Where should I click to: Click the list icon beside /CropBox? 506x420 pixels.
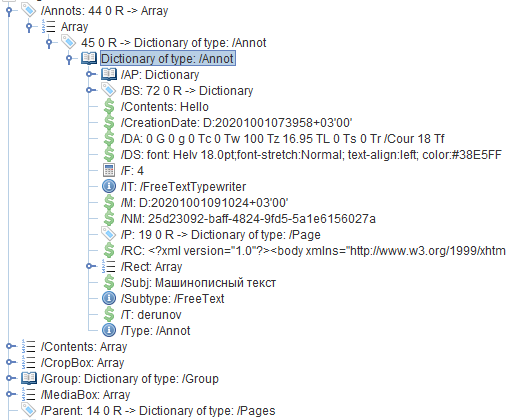tap(29, 363)
